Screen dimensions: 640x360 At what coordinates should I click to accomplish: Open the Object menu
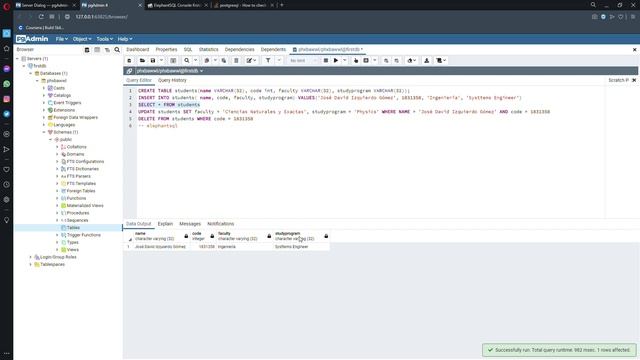click(82, 39)
